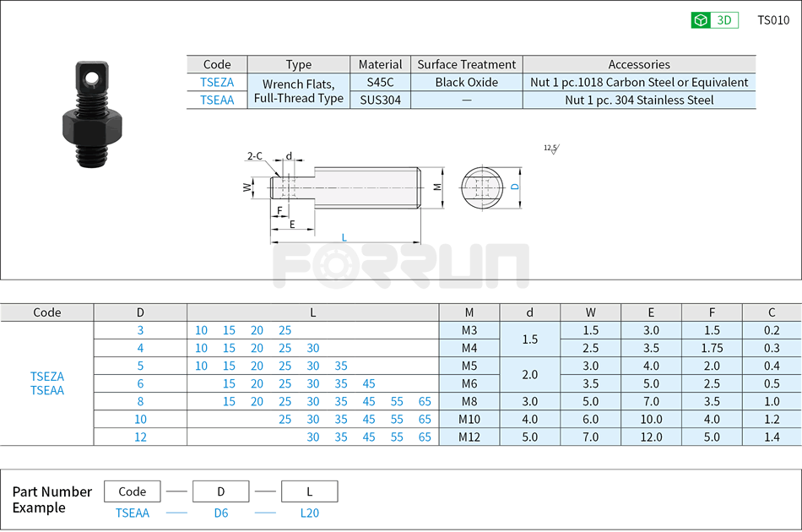Screen dimensions: 802x532
Task: Click the D box in Part Number Example
Action: (221, 491)
